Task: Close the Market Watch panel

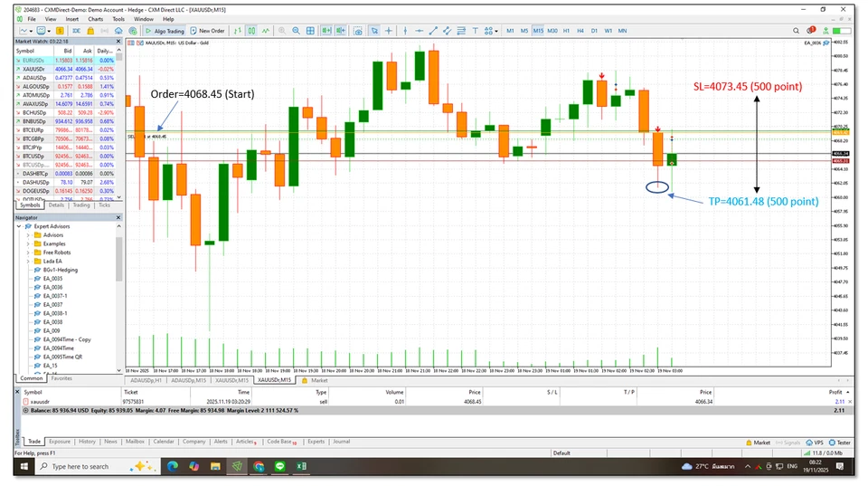Action: click(118, 42)
